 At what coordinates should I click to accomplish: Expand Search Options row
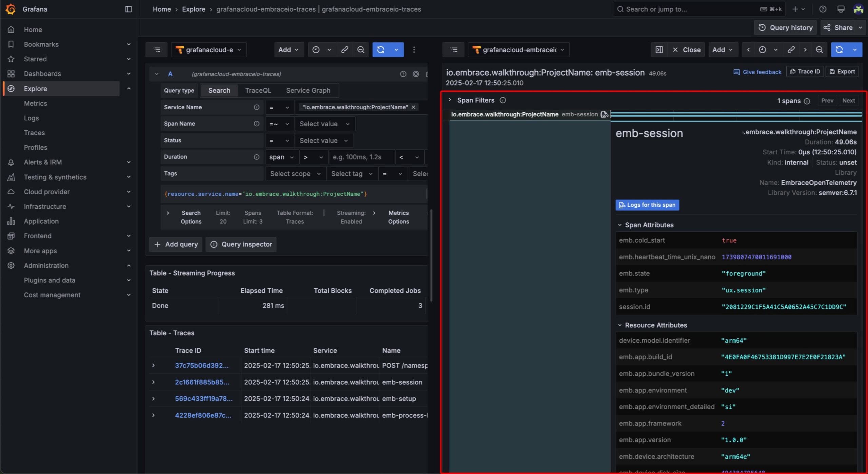pos(168,213)
